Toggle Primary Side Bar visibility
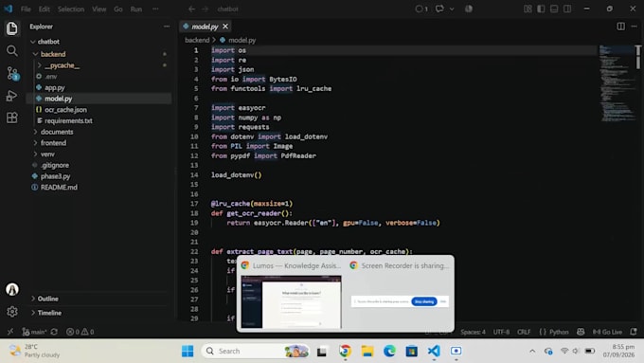 541,9
